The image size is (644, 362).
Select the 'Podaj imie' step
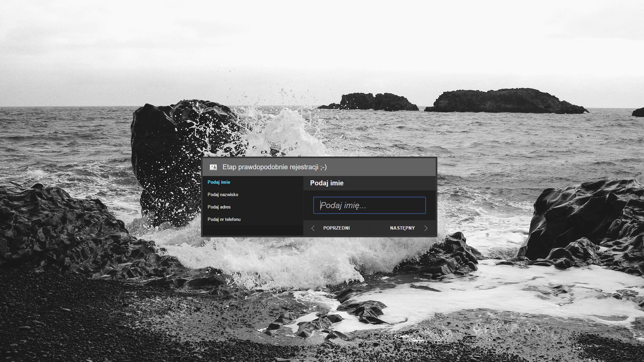[219, 182]
